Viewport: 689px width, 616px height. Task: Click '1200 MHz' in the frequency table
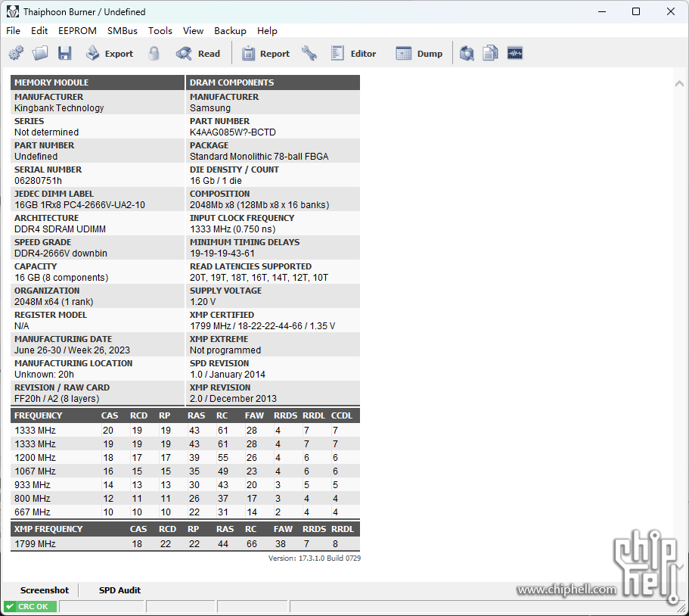pos(35,458)
